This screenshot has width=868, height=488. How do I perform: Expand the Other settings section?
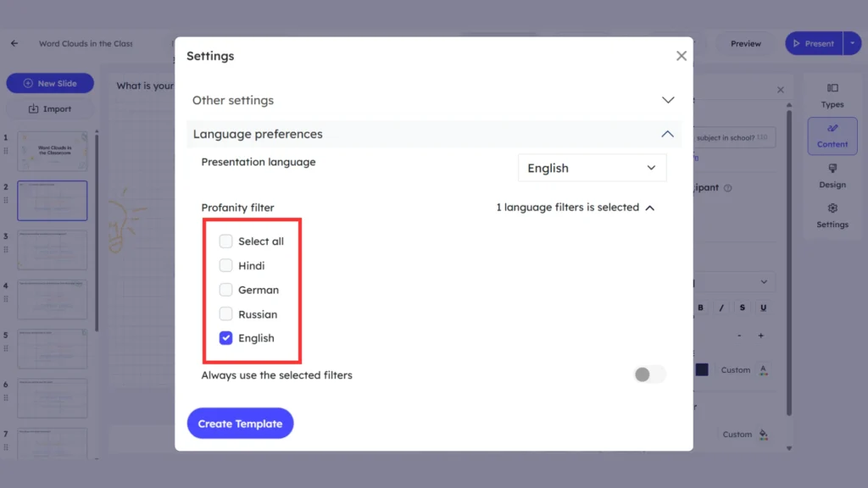[x=668, y=99]
